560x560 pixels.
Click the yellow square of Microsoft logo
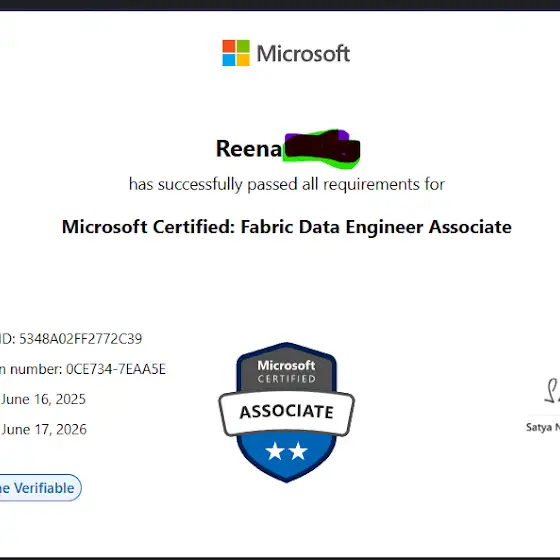click(243, 60)
